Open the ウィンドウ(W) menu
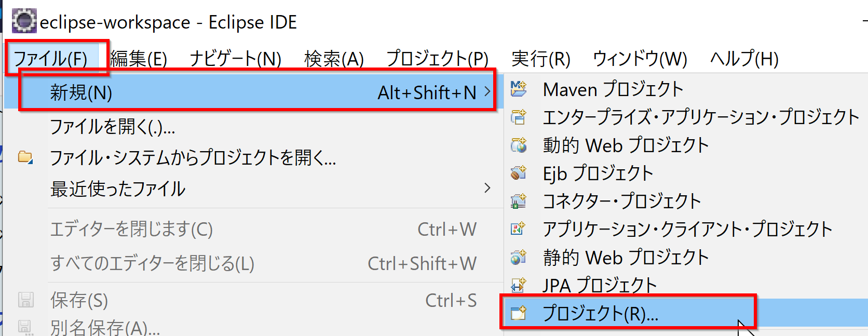This screenshot has width=868, height=336. [x=640, y=59]
